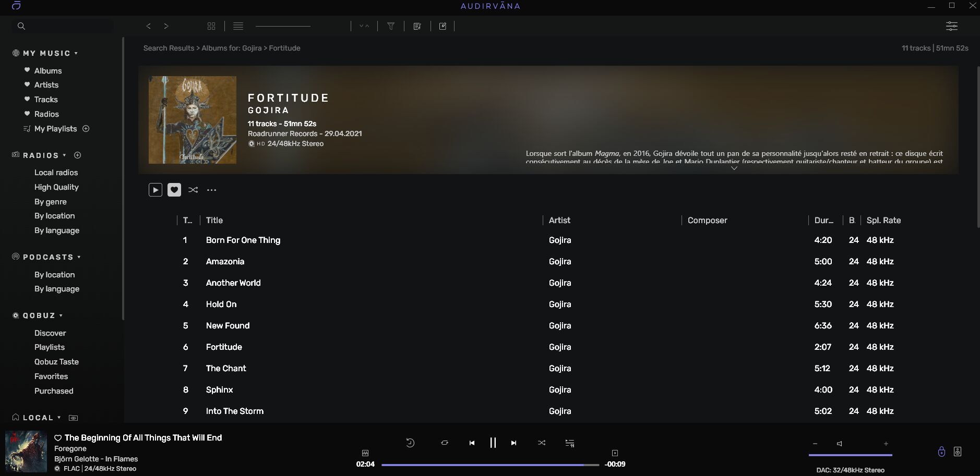Favorite the currently playing track heart
This screenshot has height=476, width=980.
coord(58,438)
